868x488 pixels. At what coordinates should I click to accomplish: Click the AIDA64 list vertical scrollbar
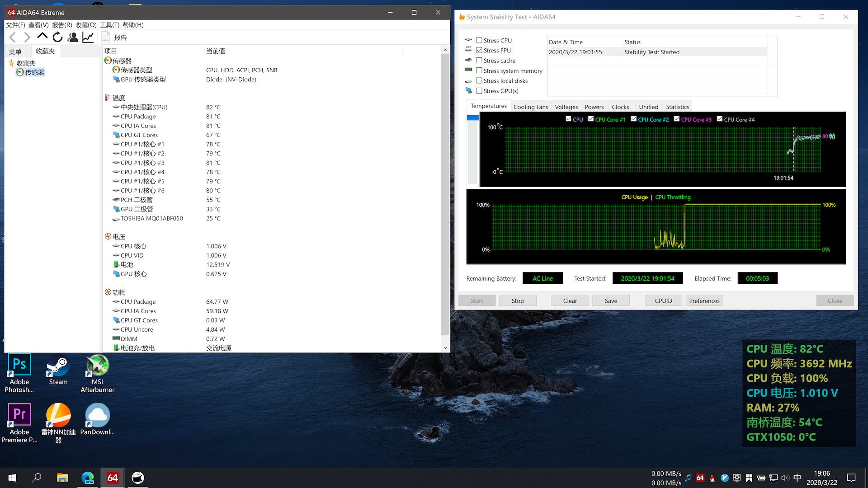(x=445, y=194)
